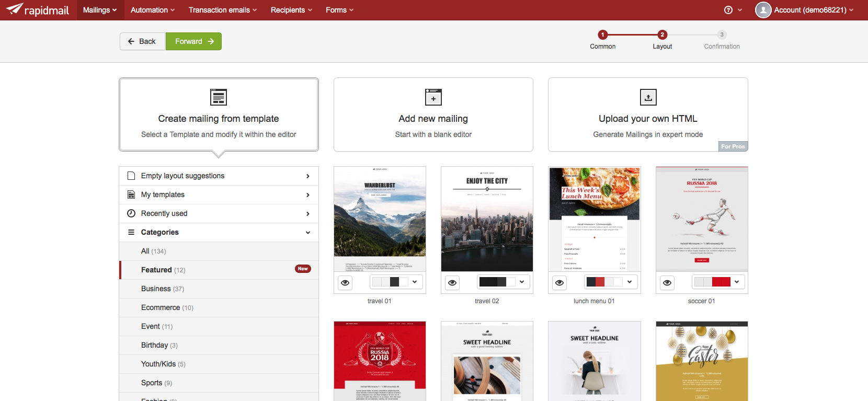Screen dimensions: 868x401
Task: Select category Youth/Kids (5)
Action: click(219, 364)
